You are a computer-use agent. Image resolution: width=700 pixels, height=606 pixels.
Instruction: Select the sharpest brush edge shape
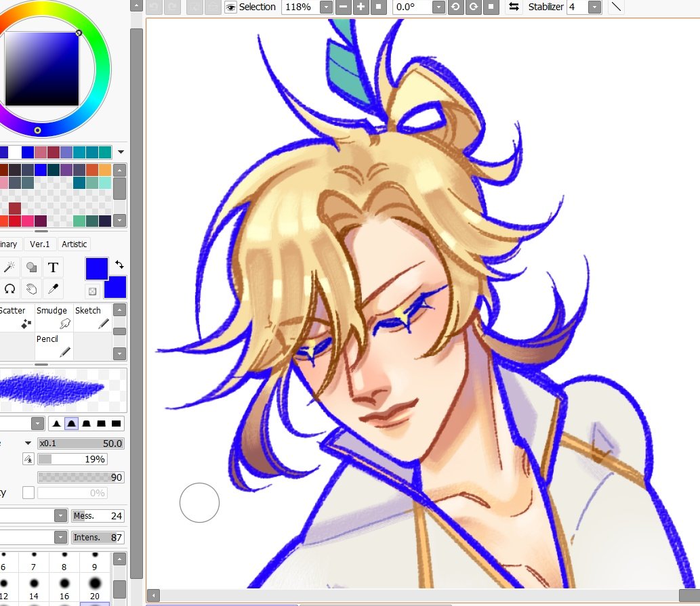point(56,424)
